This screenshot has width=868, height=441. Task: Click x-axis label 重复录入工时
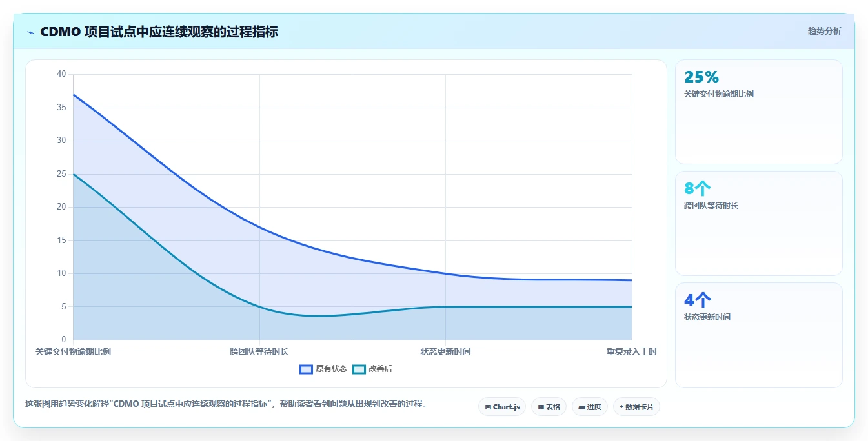[631, 351]
